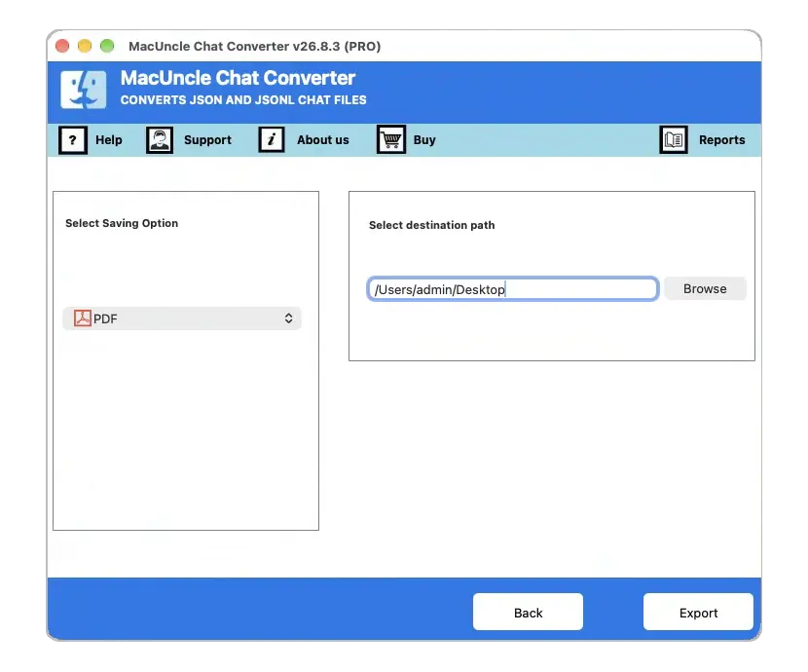The width and height of the screenshot is (808, 672).
Task: Open the Support agent icon
Action: click(x=160, y=140)
